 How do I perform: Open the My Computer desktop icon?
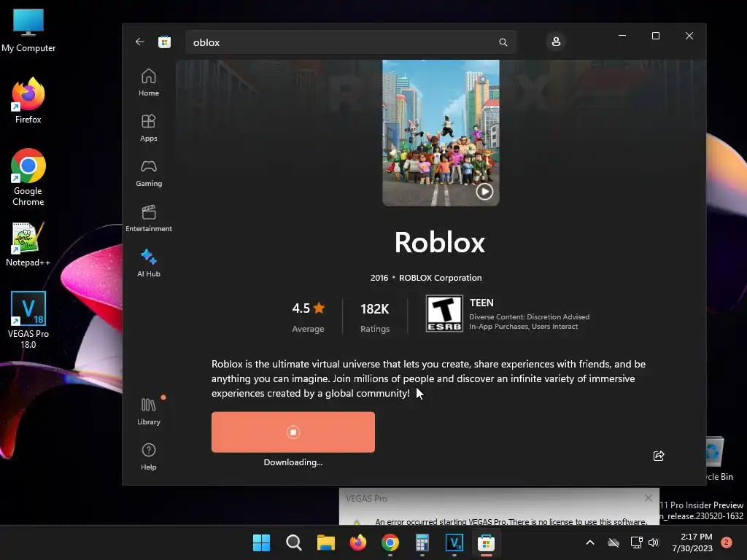coord(28,31)
